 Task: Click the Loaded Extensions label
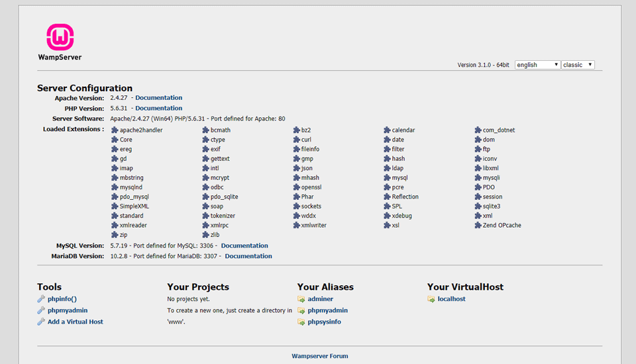click(x=74, y=129)
